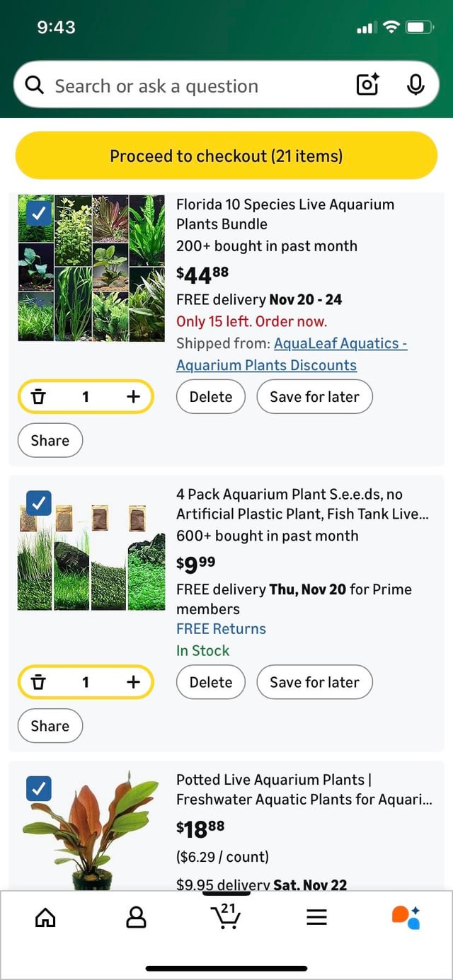The width and height of the screenshot is (453, 980).
Task: Increase quantity of Florida plants bundle
Action: pyautogui.click(x=133, y=396)
